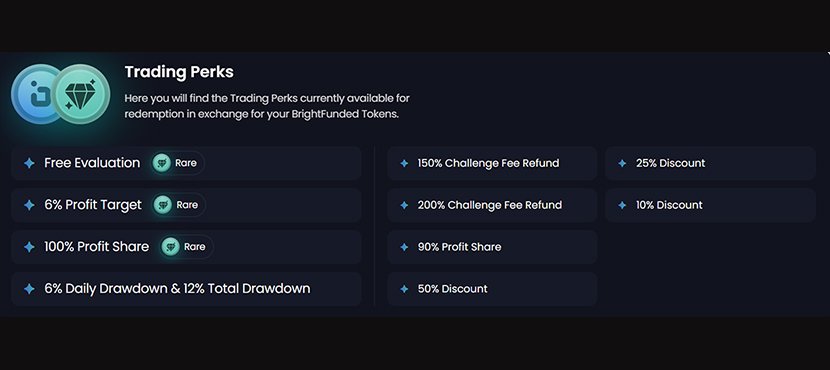Choose the 150% Challenge Fee Refund perk
Image resolution: width=830 pixels, height=370 pixels.
pyautogui.click(x=492, y=163)
